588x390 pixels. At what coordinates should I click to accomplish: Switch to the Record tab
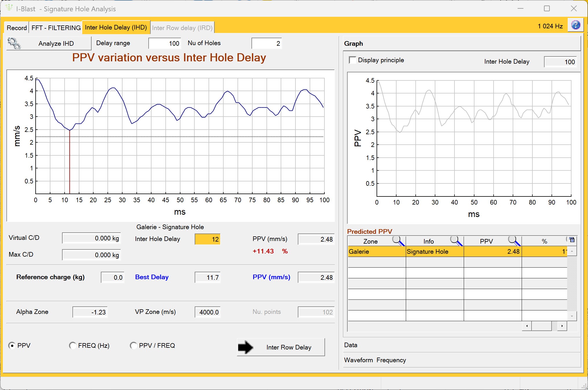coord(17,27)
